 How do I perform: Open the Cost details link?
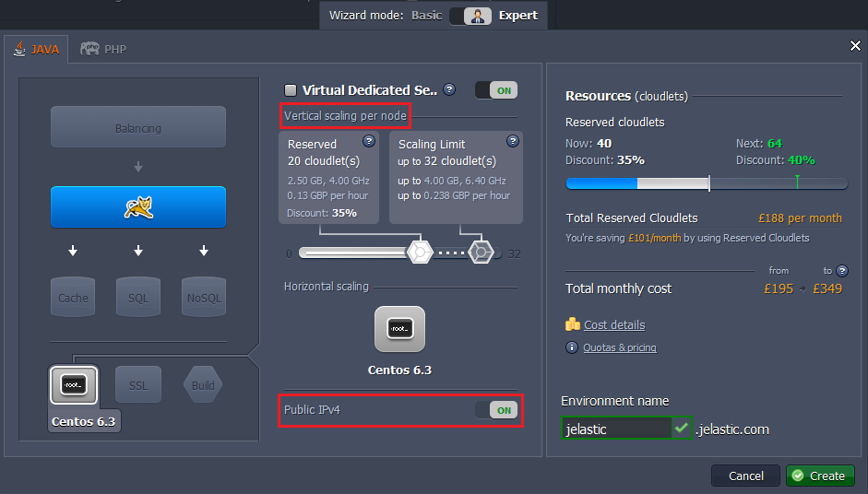pyautogui.click(x=614, y=324)
